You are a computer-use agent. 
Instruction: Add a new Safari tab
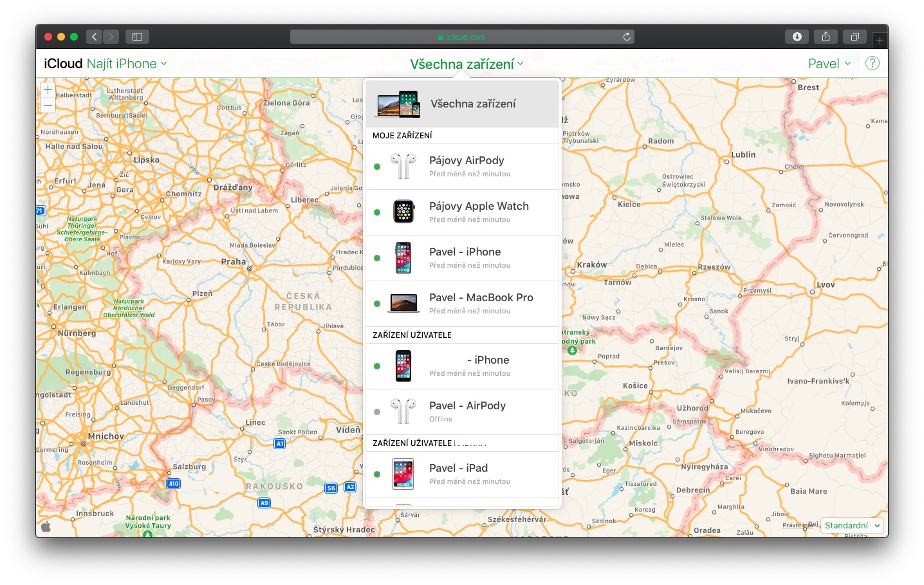click(880, 41)
